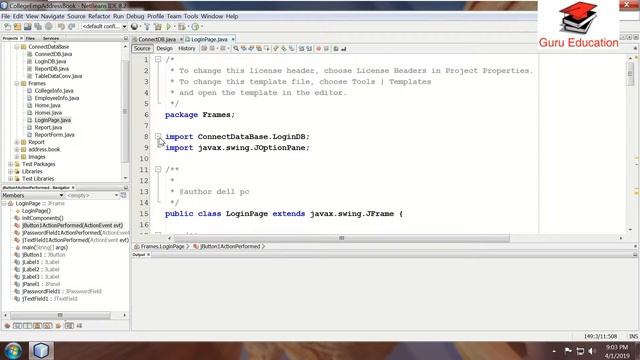Open the Navigate menu
This screenshot has height=360, width=640.
pos(53,16)
